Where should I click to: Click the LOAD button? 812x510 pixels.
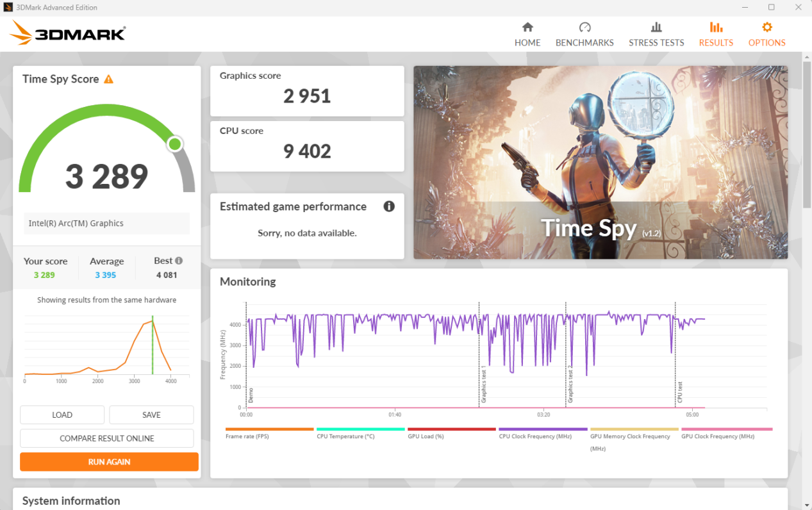tap(62, 415)
